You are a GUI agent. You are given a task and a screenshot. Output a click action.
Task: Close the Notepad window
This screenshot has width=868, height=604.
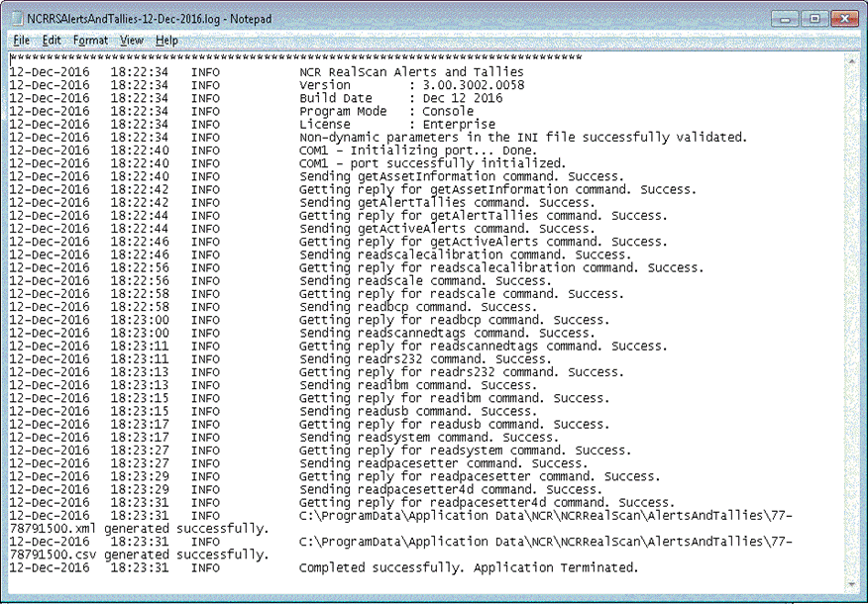(845, 19)
